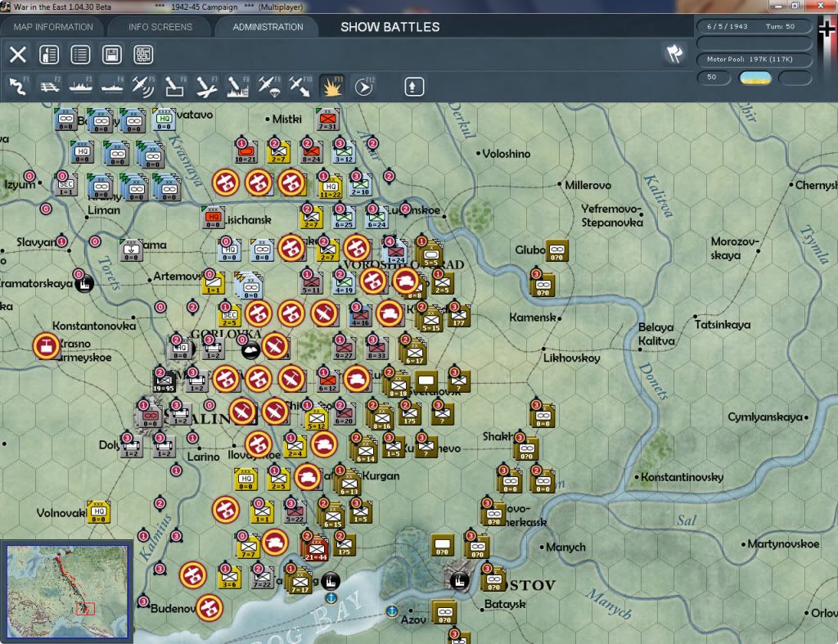Screen dimensions: 838x644
Task: Click the blue anchor port icon near Azov
Action: coord(392,611)
